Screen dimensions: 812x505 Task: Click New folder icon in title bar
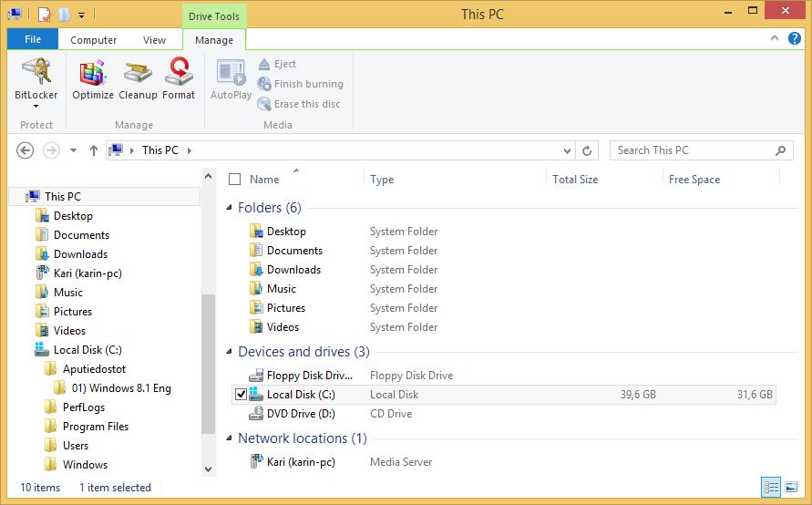(64, 14)
